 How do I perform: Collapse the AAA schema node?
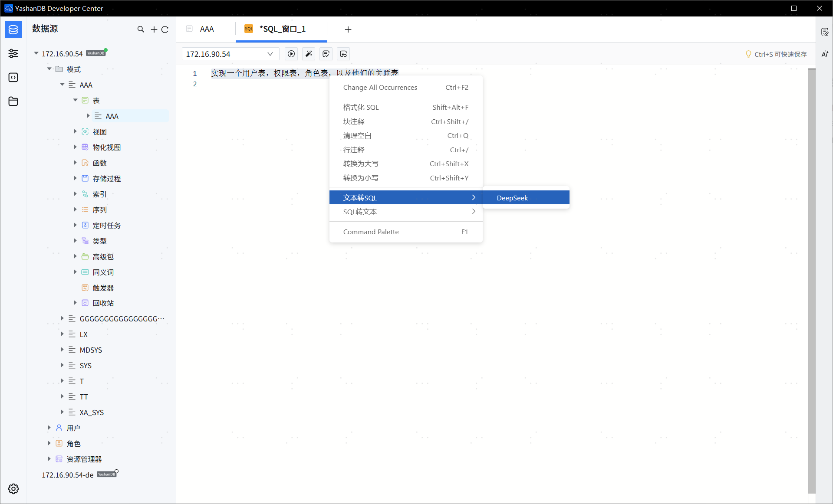[x=62, y=85]
